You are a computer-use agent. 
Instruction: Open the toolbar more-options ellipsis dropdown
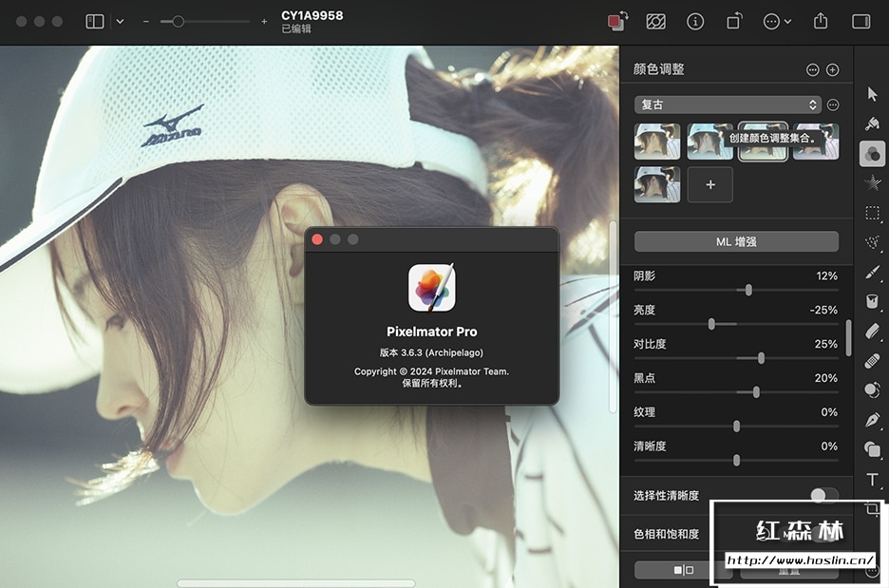pyautogui.click(x=777, y=21)
